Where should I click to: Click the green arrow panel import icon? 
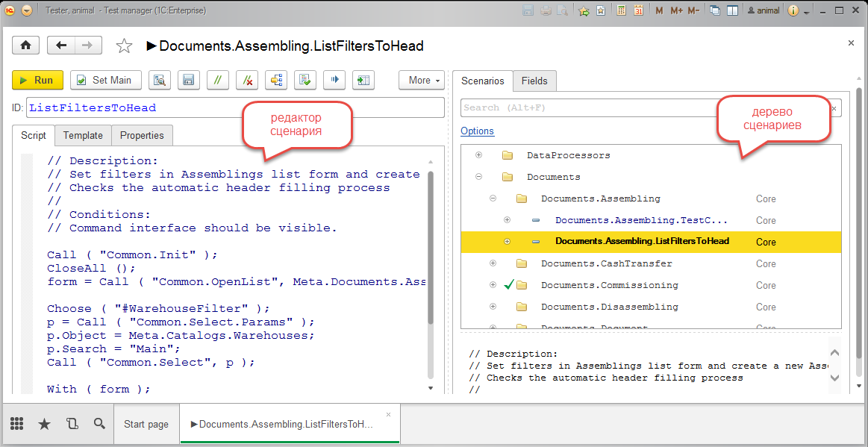coord(363,80)
